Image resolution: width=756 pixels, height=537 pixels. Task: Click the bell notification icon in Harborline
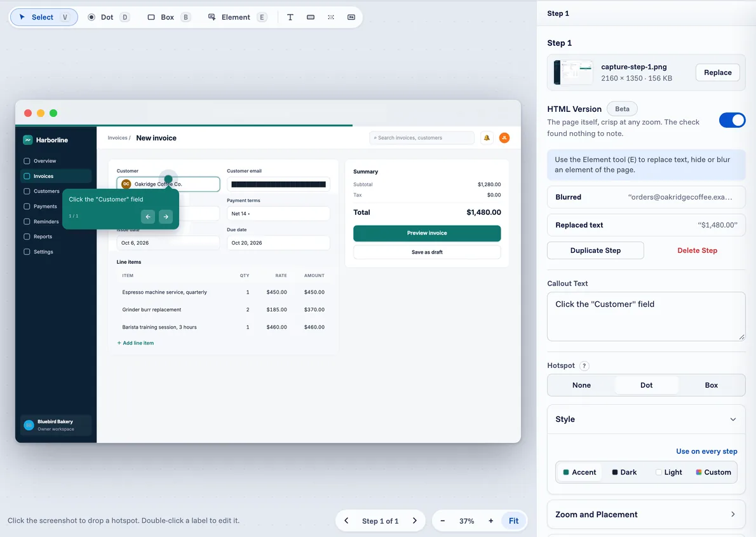click(487, 138)
